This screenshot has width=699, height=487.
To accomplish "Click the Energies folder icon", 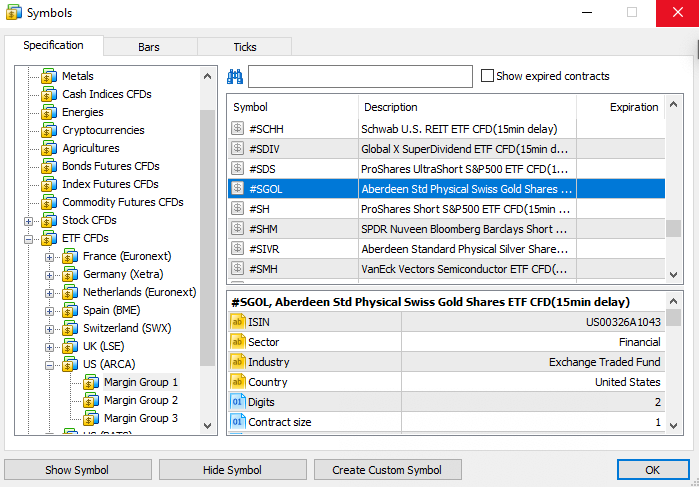I will (x=49, y=112).
